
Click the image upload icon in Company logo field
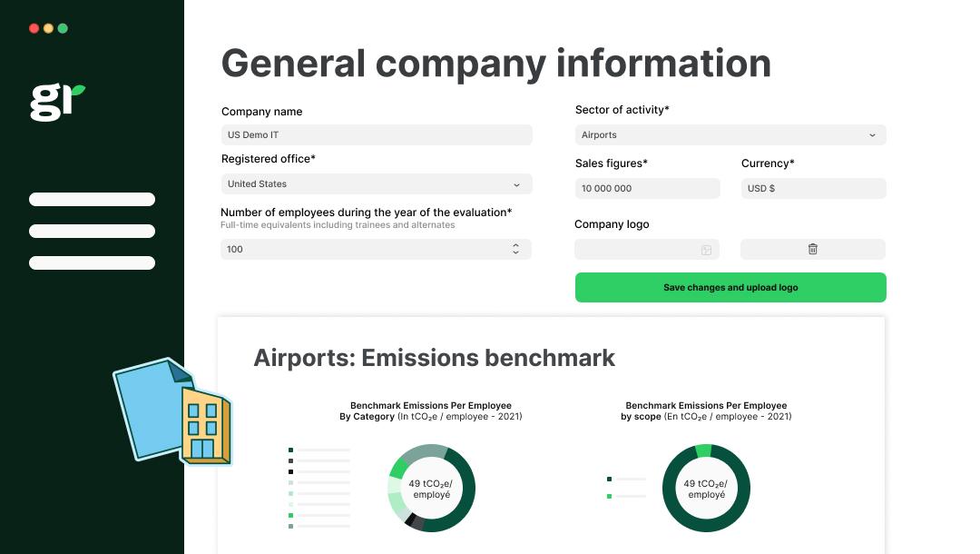[x=706, y=250]
